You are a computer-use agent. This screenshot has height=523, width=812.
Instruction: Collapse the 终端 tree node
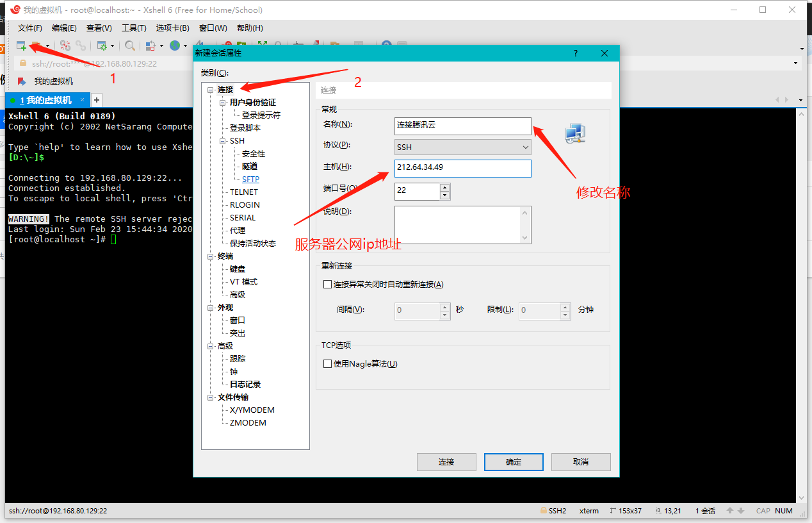(211, 256)
